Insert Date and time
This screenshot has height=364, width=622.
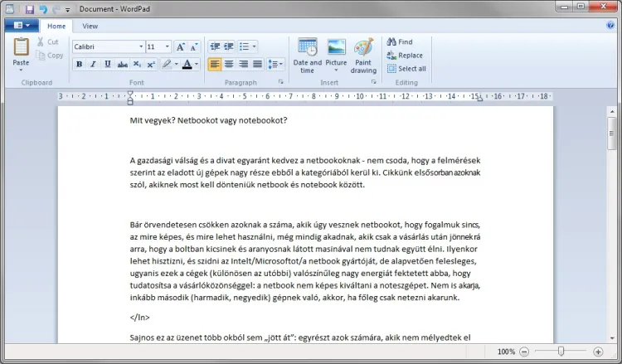point(308,56)
